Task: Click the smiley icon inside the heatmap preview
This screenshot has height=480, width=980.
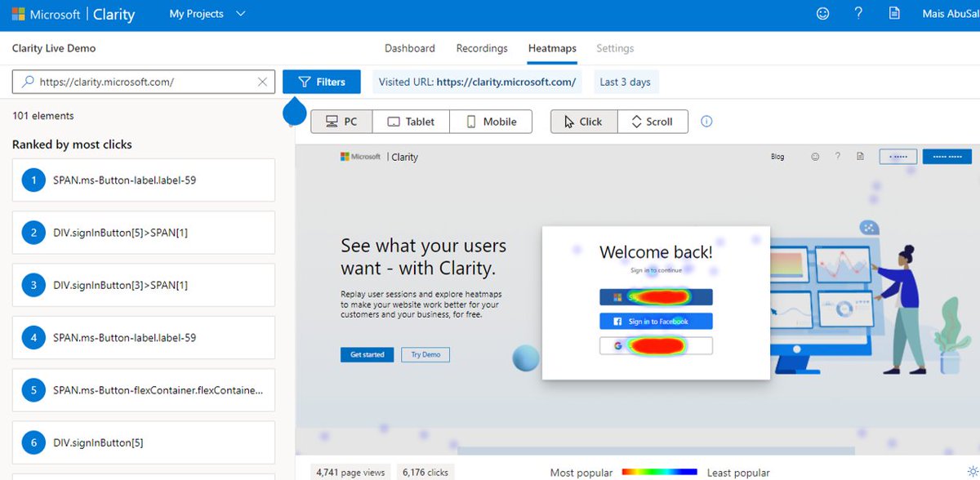Action: pos(815,157)
